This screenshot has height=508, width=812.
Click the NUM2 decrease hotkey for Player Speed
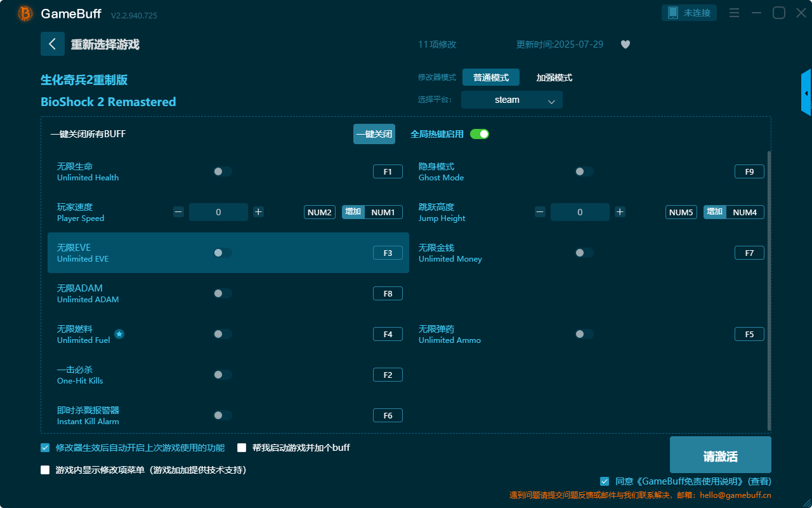pyautogui.click(x=320, y=212)
